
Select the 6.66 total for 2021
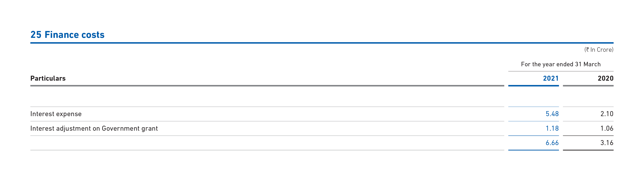[x=552, y=143]
